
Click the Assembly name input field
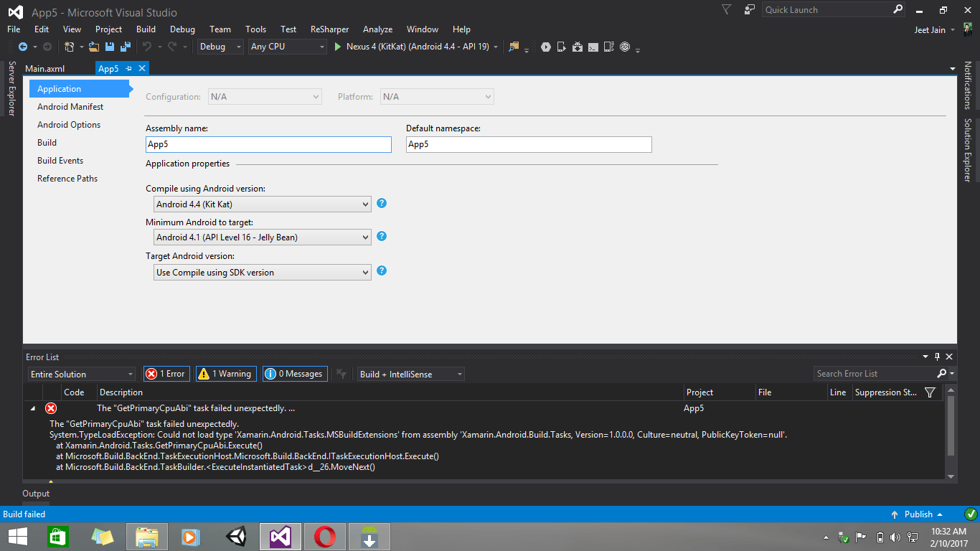tap(268, 144)
